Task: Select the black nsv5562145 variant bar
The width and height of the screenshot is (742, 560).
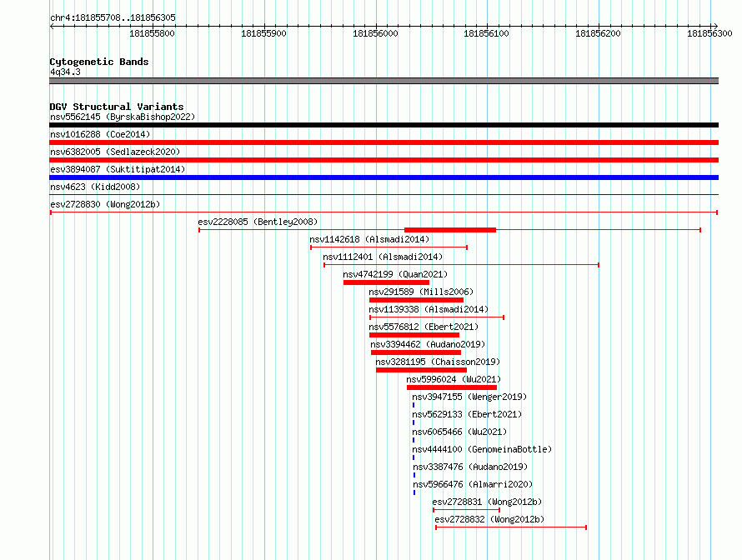Action: 384,125
